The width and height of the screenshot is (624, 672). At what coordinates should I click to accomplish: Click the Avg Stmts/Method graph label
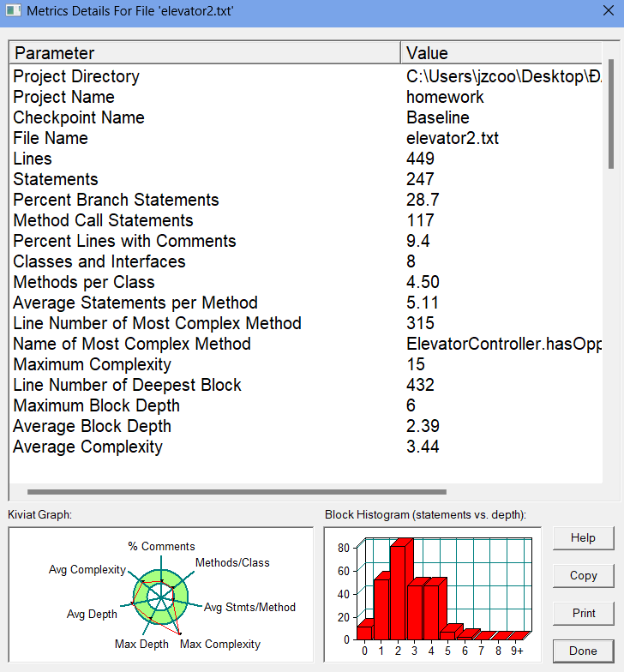[x=250, y=607]
